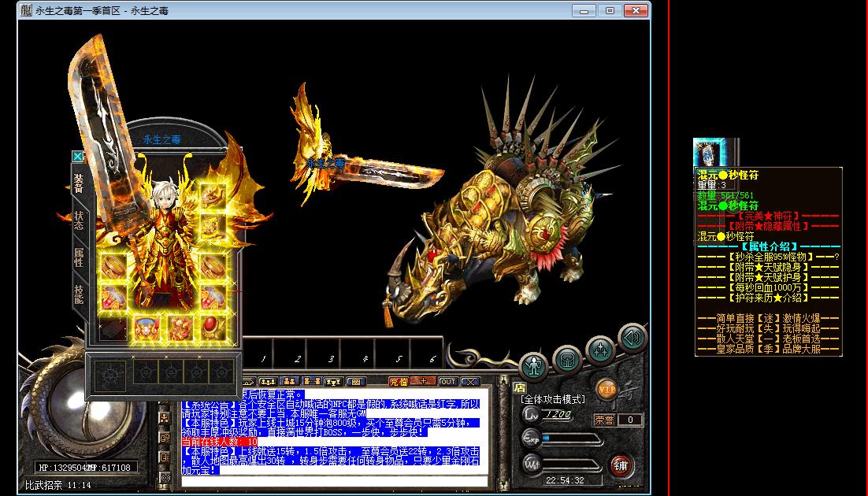This screenshot has width=868, height=496.
Task: Open the red 铺 stall button
Action: [x=621, y=465]
